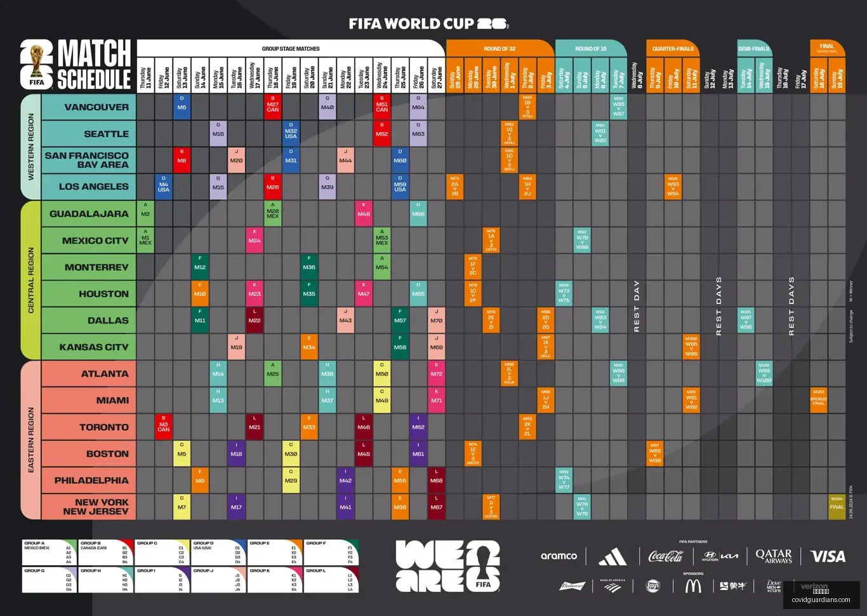
Task: Click the Monterrey city row label
Action: tap(89, 267)
